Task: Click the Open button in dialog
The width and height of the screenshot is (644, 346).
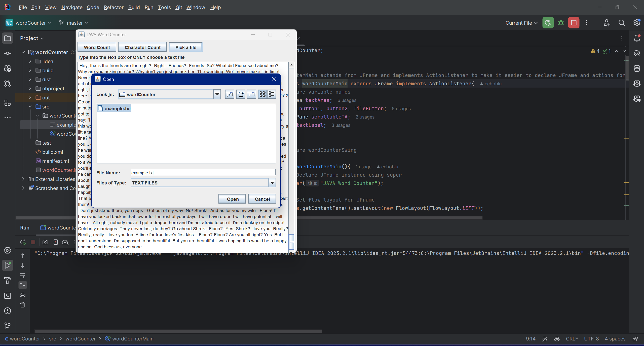Action: point(233,199)
